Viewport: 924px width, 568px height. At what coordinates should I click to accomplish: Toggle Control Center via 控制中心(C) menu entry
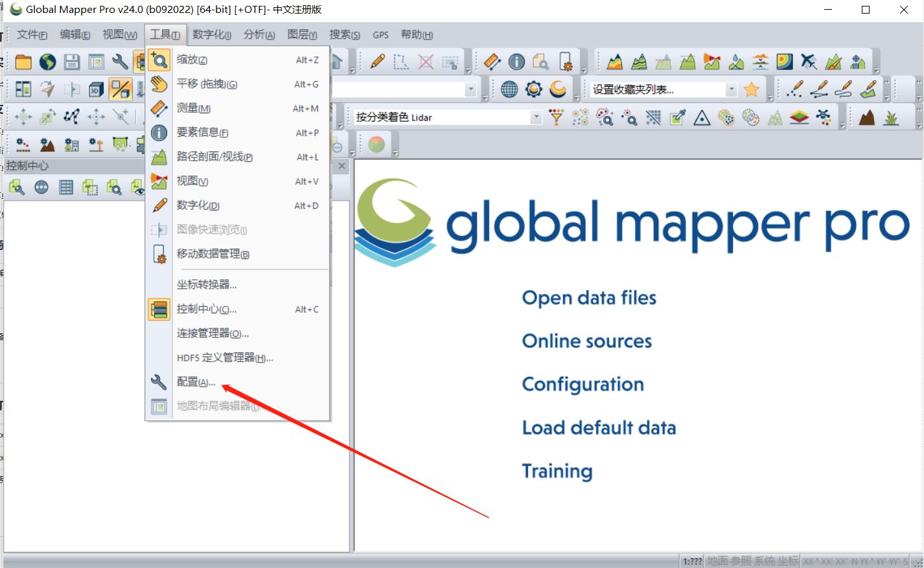click(x=237, y=309)
